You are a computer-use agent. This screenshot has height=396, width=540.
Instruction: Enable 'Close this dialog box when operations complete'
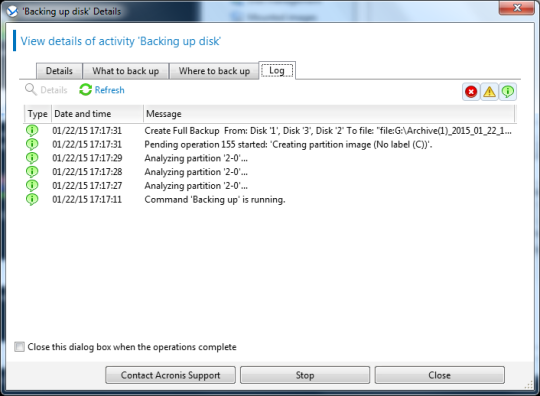[x=20, y=347]
